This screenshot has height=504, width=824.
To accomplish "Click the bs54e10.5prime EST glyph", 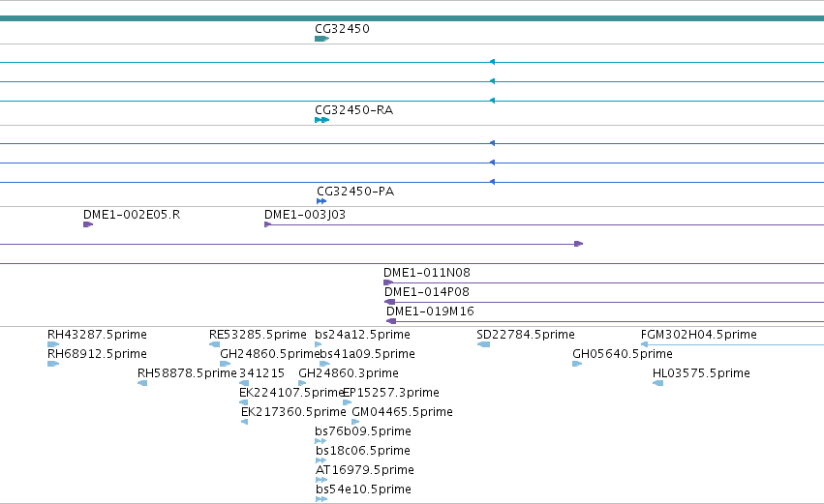I will [x=321, y=499].
